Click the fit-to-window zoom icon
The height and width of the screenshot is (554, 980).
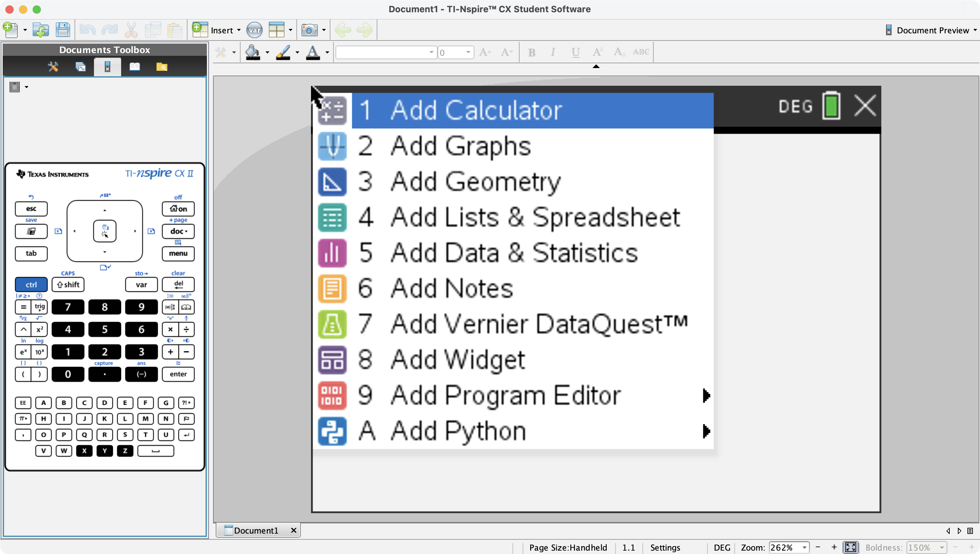point(851,547)
